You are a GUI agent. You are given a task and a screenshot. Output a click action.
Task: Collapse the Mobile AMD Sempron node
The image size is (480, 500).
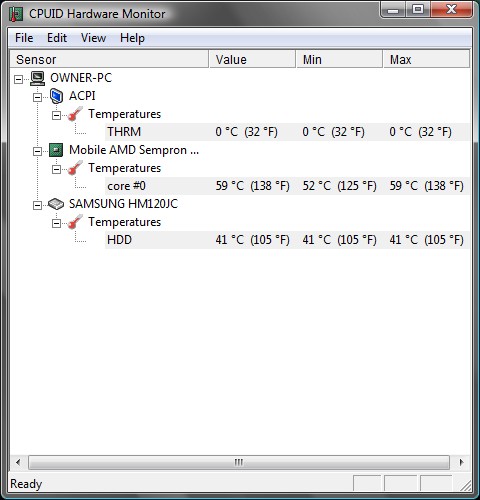pyautogui.click(x=37, y=151)
